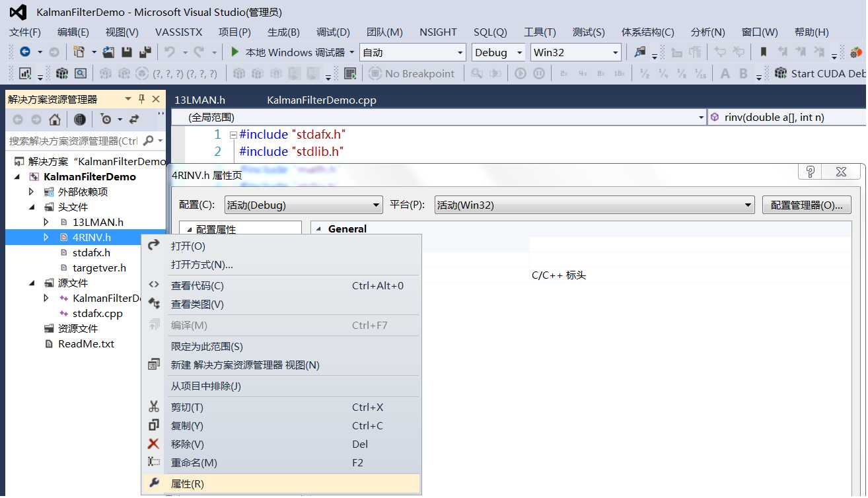This screenshot has height=498, width=868.
Task: Click the Home icon in Solution Explorer
Action: coord(55,120)
